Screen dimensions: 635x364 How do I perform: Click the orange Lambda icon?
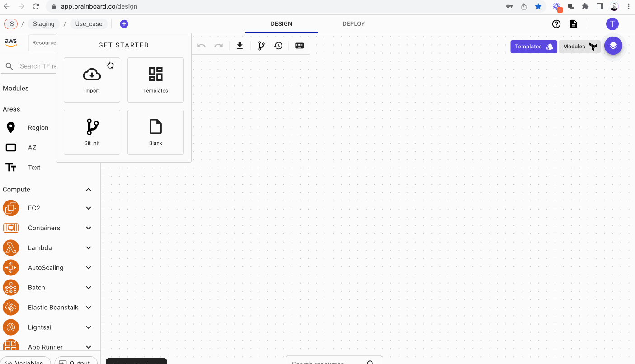tap(11, 248)
